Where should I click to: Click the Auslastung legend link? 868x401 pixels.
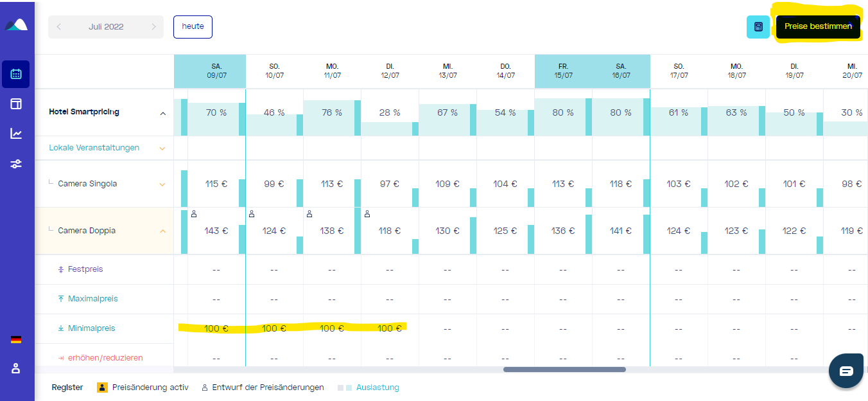pos(378,388)
